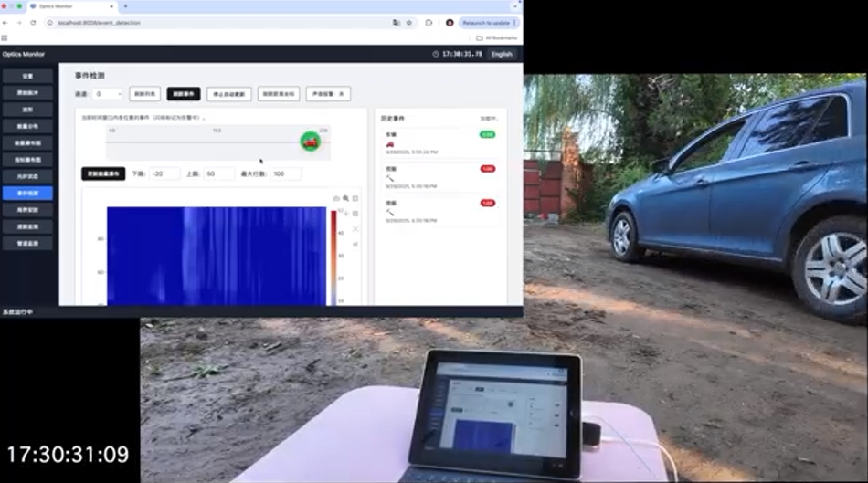Click the translate page icon in address bar

pyautogui.click(x=396, y=22)
